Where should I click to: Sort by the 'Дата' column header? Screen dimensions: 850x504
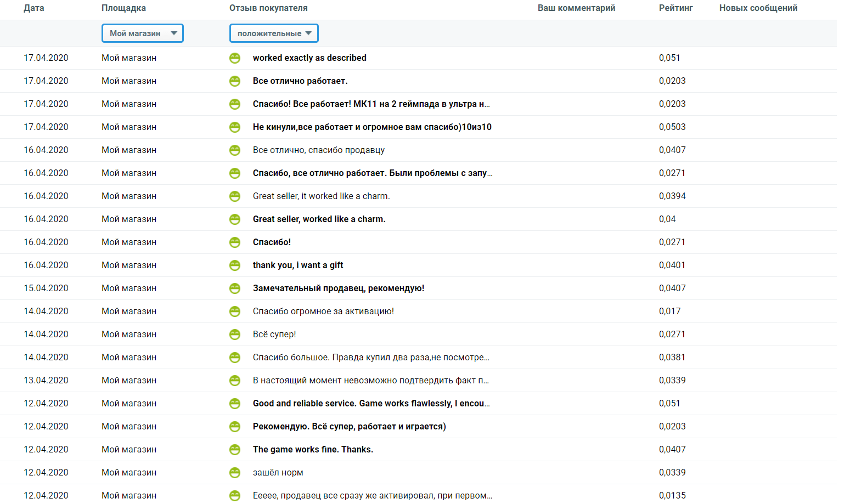pyautogui.click(x=34, y=8)
